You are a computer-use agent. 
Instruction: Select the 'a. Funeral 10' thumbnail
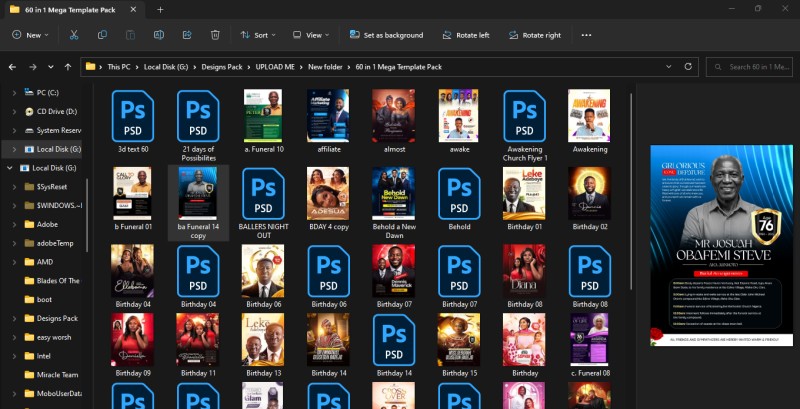(263, 116)
